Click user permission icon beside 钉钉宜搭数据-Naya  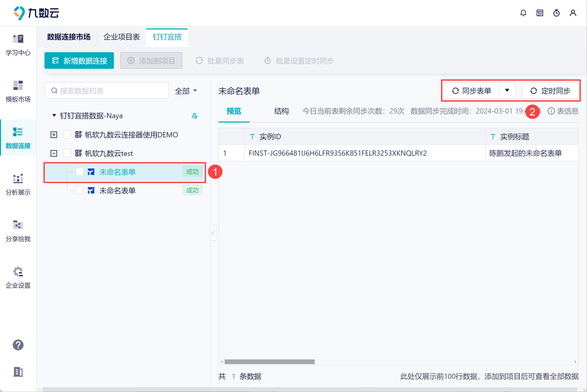pos(195,116)
